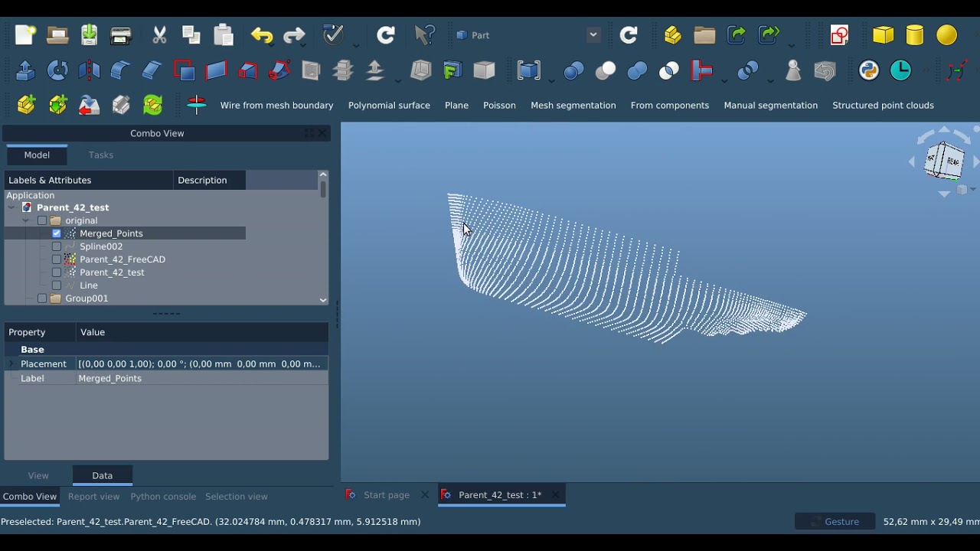
Task: Create a new document with the New icon
Action: click(25, 35)
